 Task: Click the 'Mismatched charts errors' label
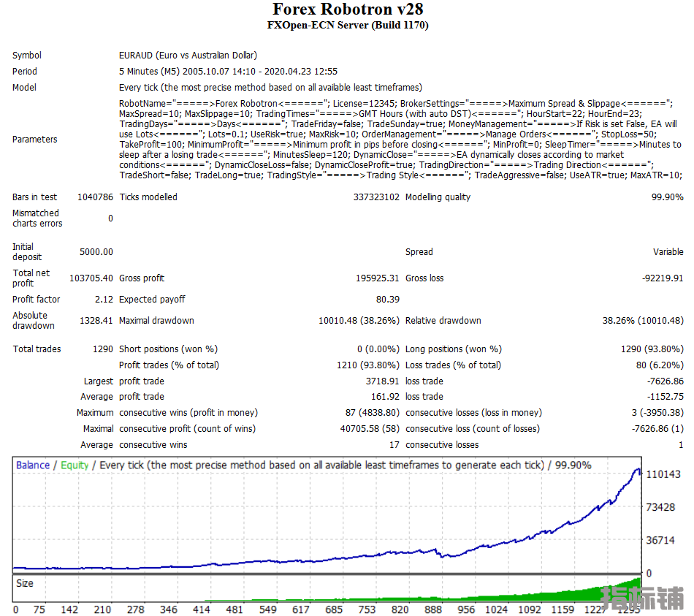pos(37,218)
